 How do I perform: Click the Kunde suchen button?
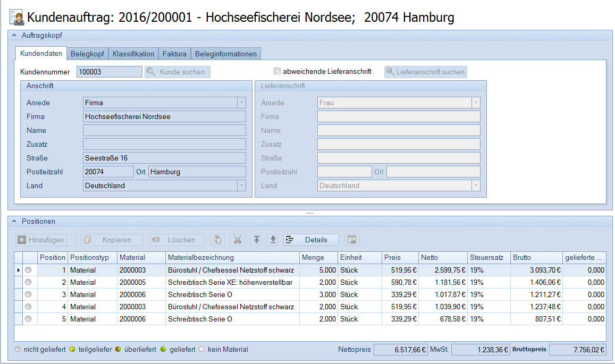(x=178, y=72)
